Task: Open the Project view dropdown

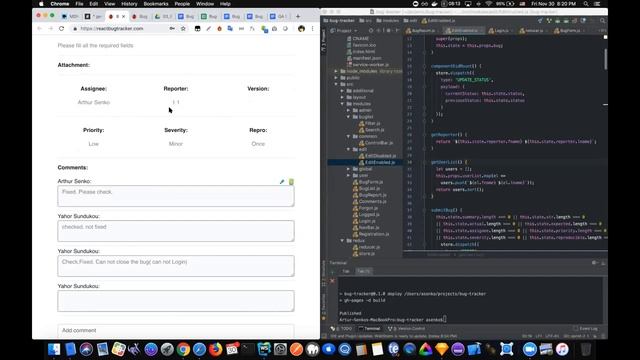Action: (x=343, y=31)
